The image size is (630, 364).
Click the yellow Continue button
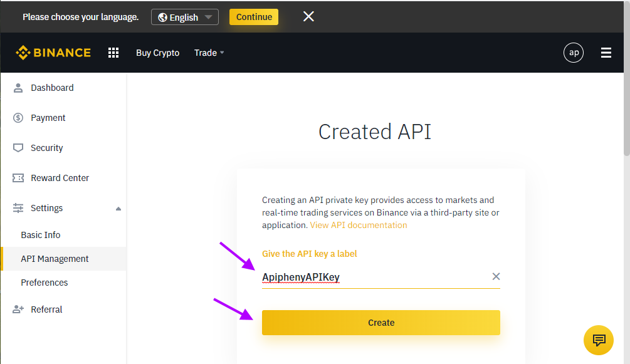pos(254,17)
